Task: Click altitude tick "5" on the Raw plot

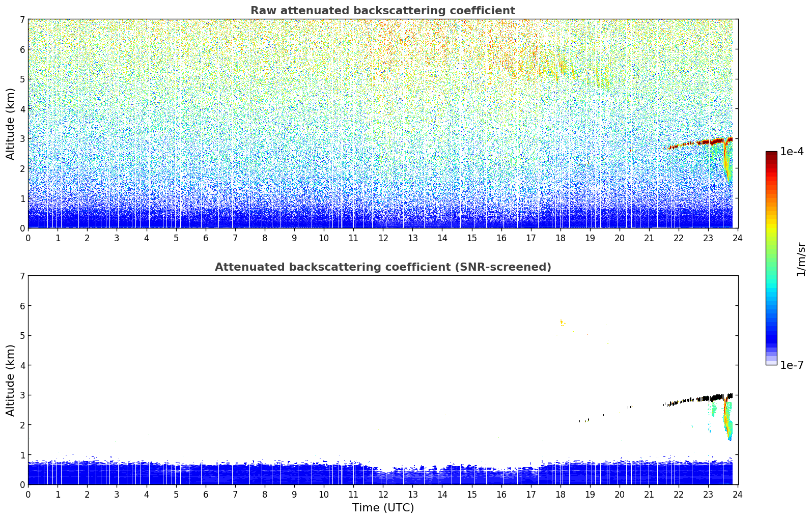Action: [x=22, y=79]
